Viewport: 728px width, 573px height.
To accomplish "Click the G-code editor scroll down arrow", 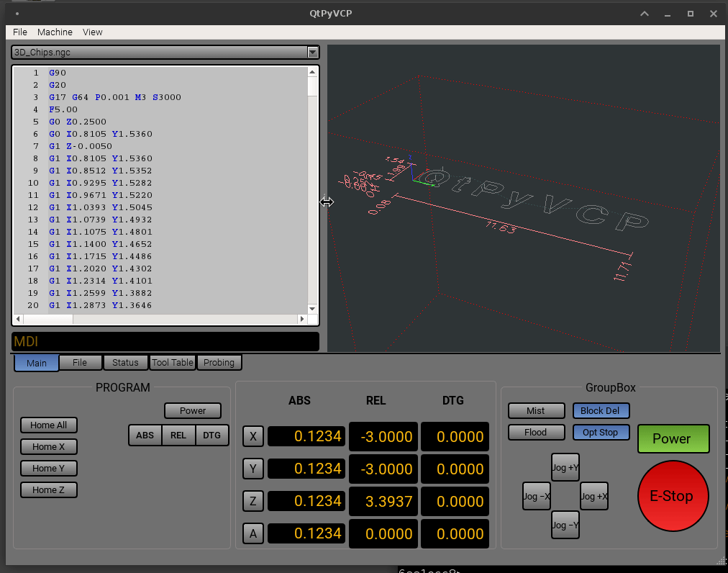I will tap(312, 309).
